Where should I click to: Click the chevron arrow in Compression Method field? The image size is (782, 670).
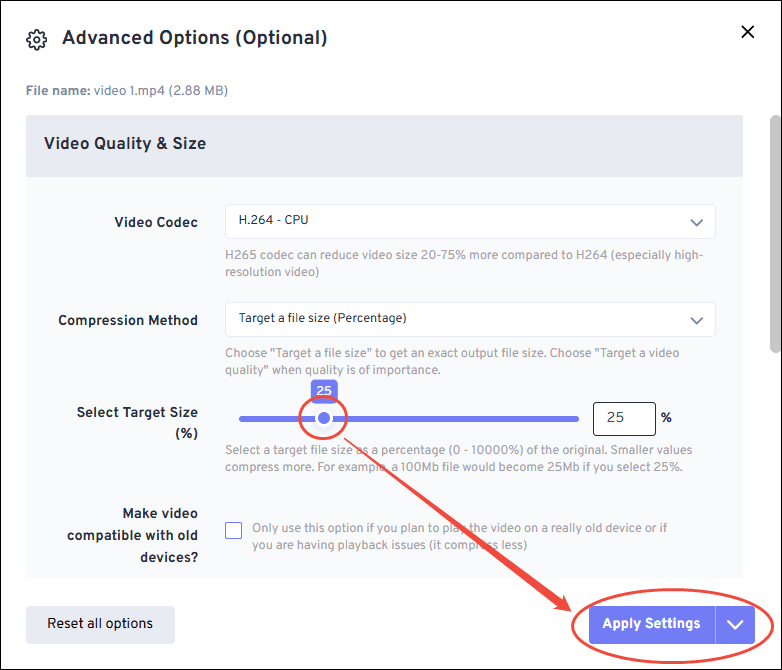[x=697, y=320]
